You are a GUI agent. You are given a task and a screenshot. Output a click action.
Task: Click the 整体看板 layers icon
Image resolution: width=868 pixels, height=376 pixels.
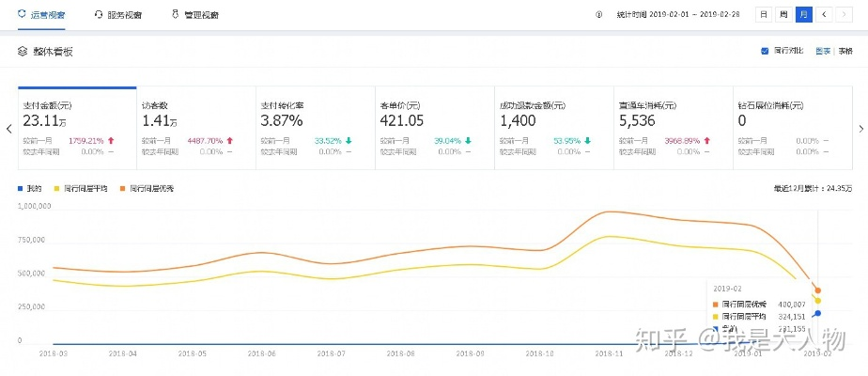click(x=23, y=52)
